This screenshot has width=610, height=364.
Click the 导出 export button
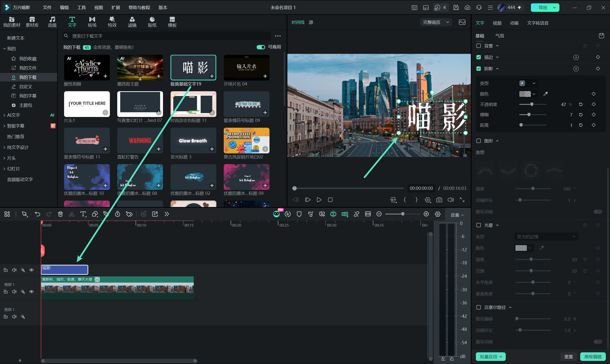(x=545, y=8)
